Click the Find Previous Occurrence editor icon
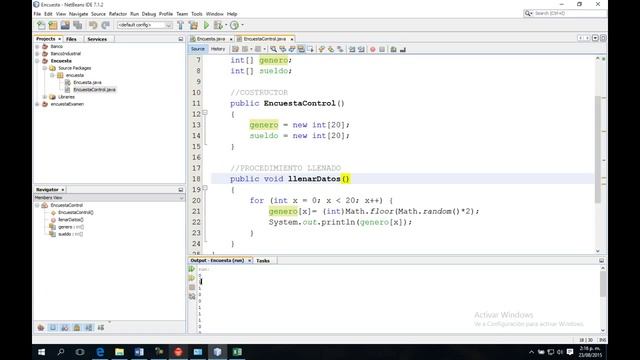The height and width of the screenshot is (360, 640). coord(282,49)
